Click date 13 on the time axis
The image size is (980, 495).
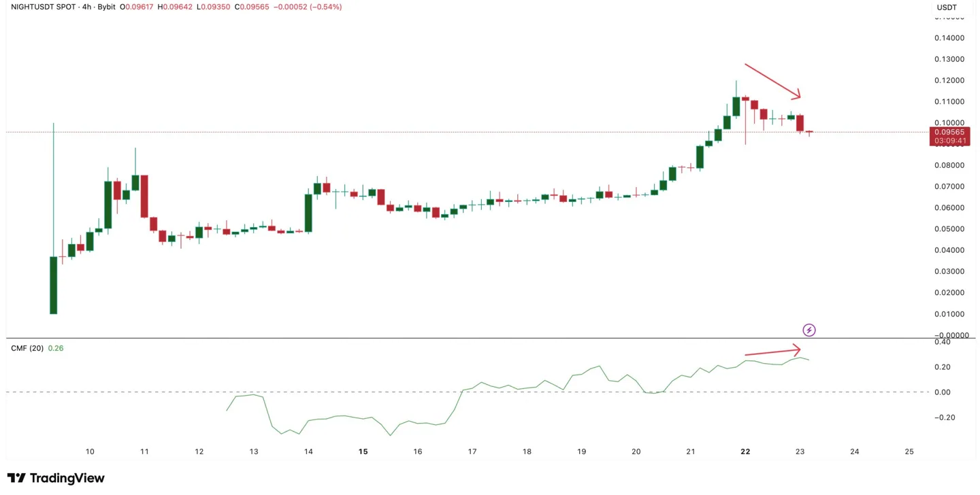click(254, 451)
